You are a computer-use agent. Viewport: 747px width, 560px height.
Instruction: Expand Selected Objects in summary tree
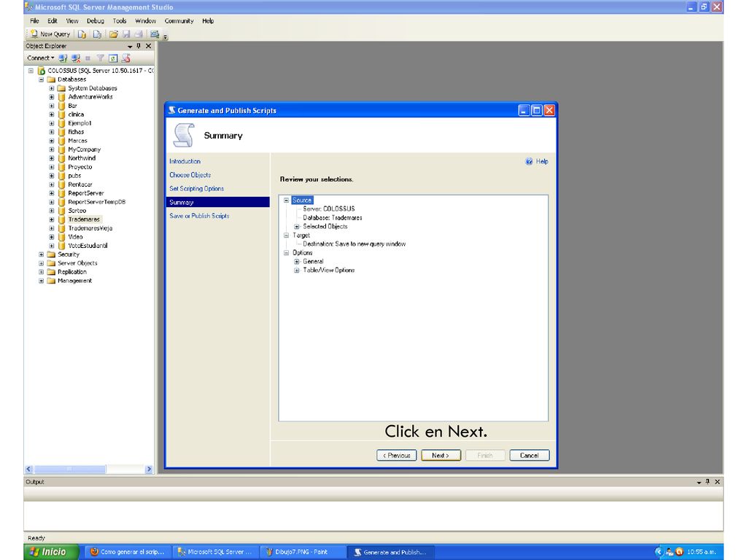297,227
